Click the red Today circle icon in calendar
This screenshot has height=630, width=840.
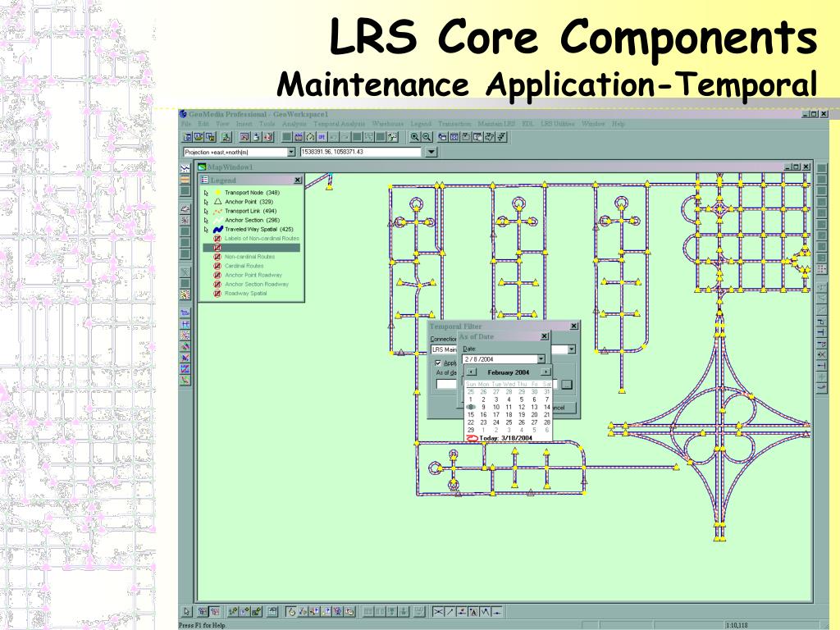coord(472,438)
